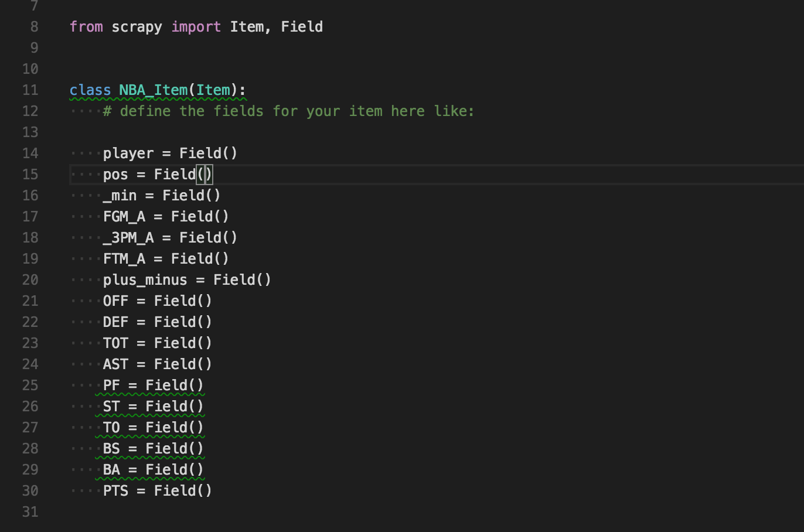The image size is (804, 532).
Task: Click line number 8 in gutter
Action: (34, 27)
